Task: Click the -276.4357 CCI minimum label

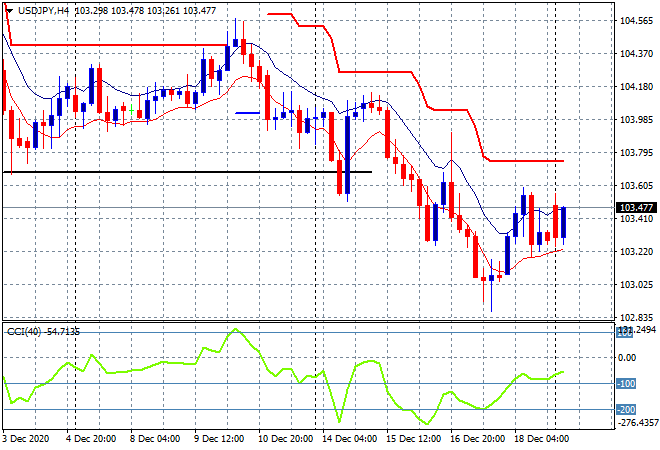Action: coord(637,422)
